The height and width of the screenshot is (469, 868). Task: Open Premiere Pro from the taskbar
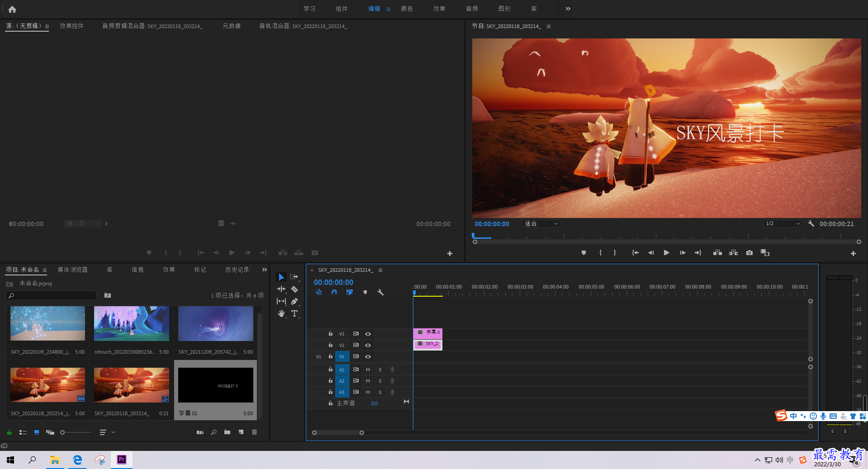point(121,460)
